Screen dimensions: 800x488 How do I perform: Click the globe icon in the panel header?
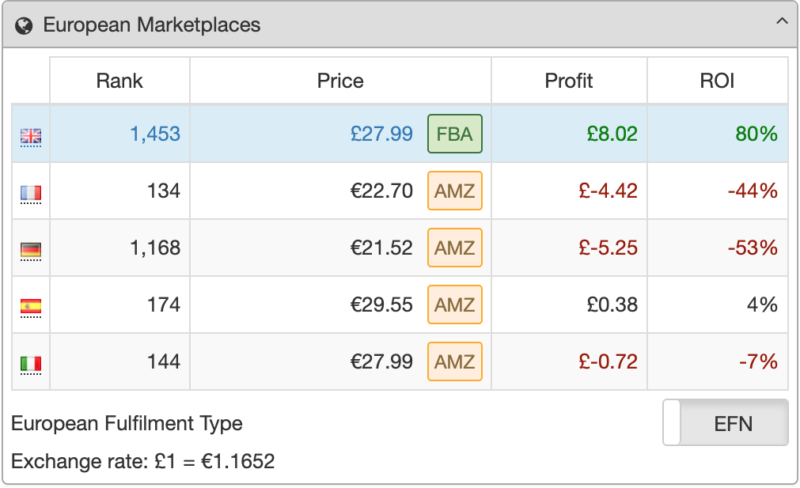(24, 25)
